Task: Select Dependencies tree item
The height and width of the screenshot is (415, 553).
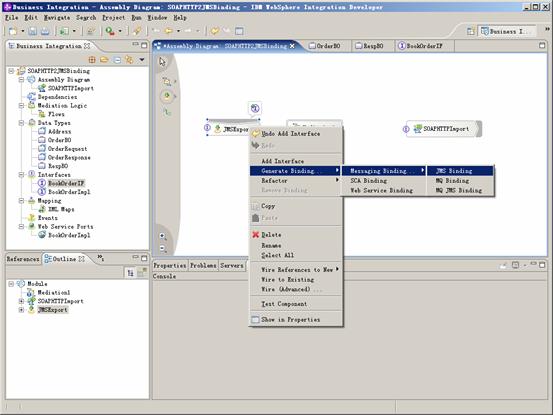Action: [57, 97]
